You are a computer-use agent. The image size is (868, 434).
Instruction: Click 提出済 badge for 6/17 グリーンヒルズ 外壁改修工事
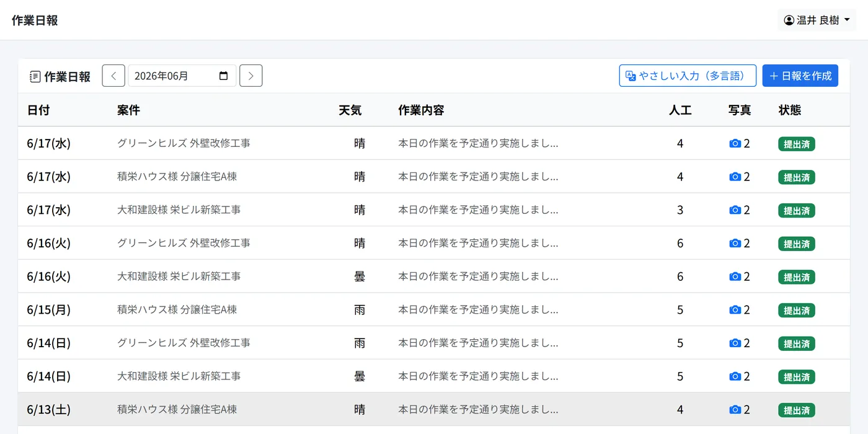tap(797, 144)
